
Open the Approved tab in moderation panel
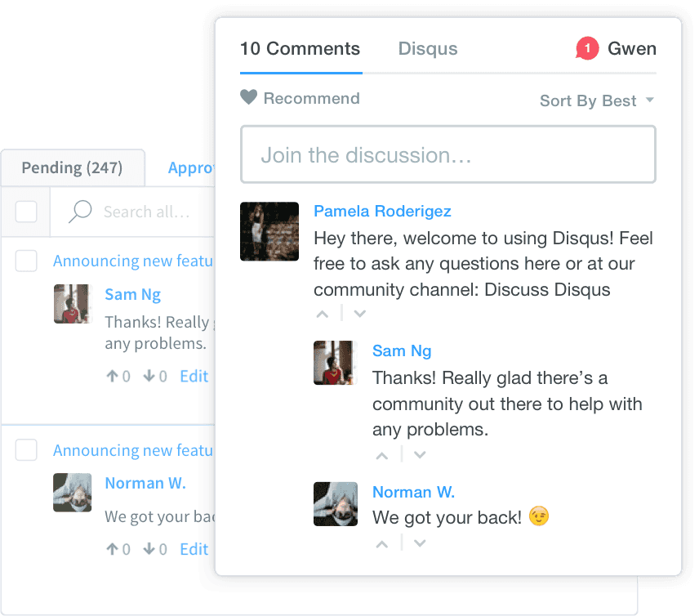pos(191,167)
